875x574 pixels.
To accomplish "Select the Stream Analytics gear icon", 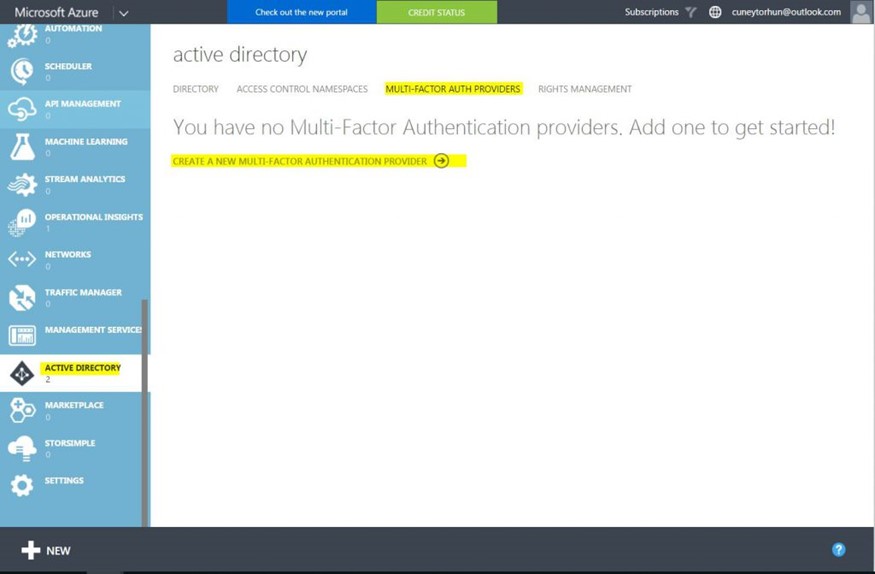I will (22, 185).
